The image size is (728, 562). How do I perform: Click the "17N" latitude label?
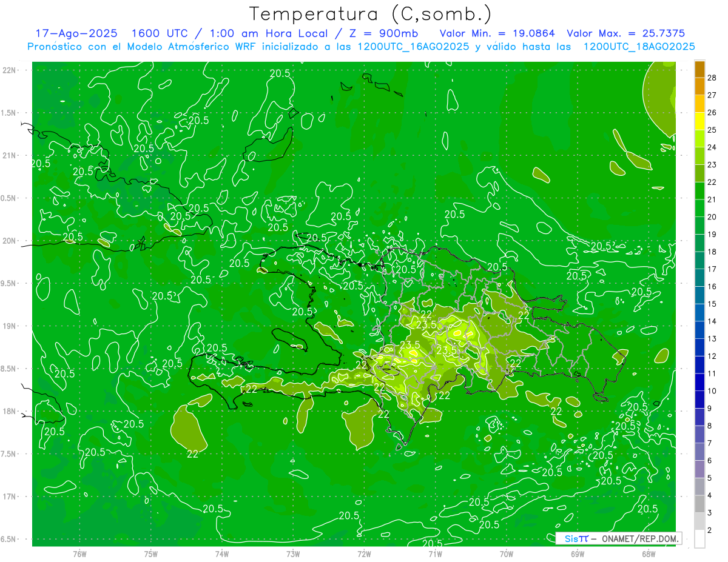pos(10,497)
